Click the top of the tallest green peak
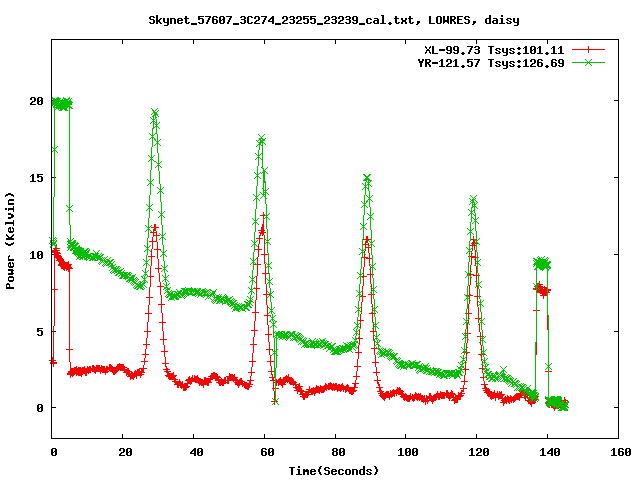The image size is (640, 480). pos(155,113)
